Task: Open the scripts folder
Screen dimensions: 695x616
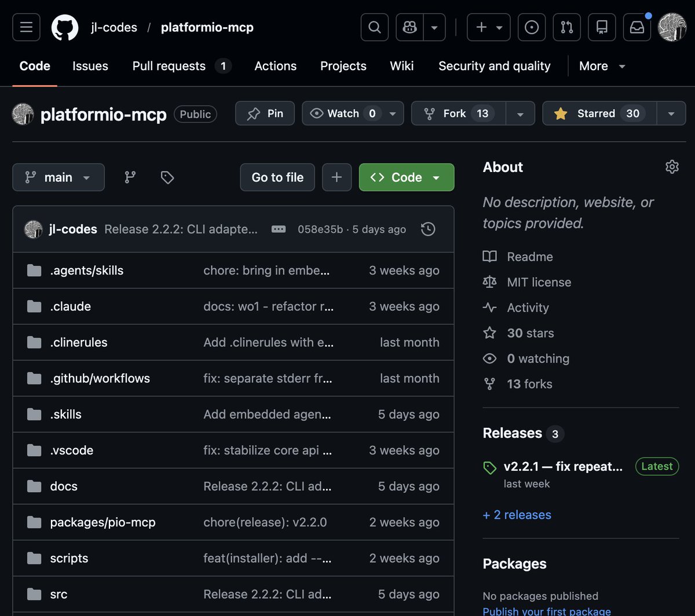Action: click(69, 558)
